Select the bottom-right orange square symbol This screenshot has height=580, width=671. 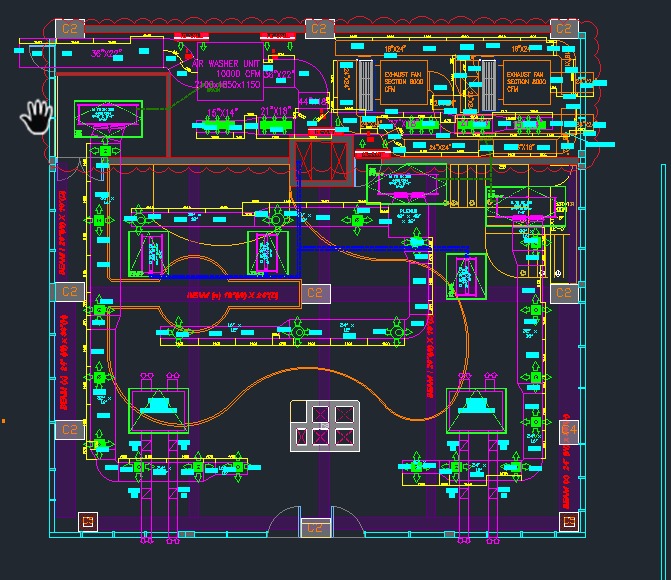coord(568,520)
